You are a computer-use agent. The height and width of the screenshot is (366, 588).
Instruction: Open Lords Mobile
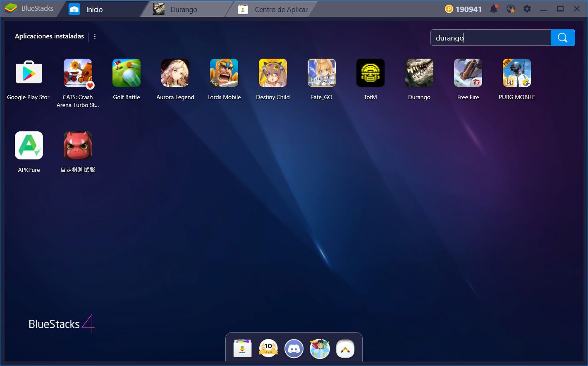tap(224, 73)
